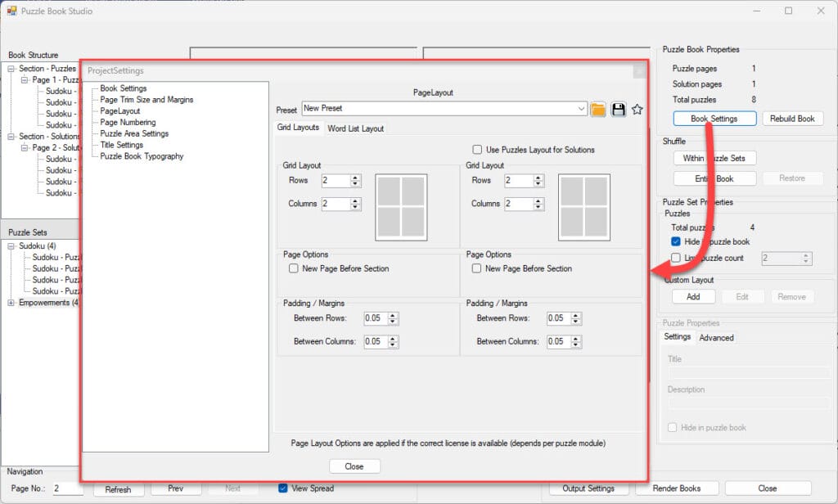Click the Puzzle Book Studio app icon
Viewport: 838px width, 504px height.
11,11
